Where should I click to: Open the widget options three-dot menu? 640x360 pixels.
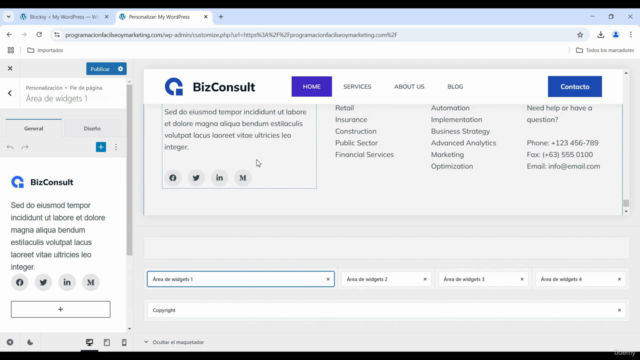pos(116,147)
